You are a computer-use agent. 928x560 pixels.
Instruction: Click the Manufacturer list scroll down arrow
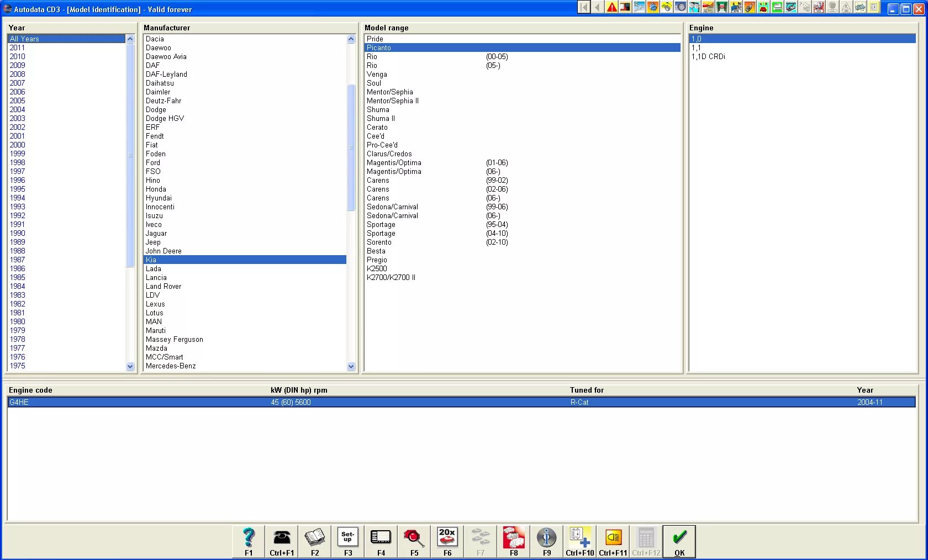click(351, 366)
